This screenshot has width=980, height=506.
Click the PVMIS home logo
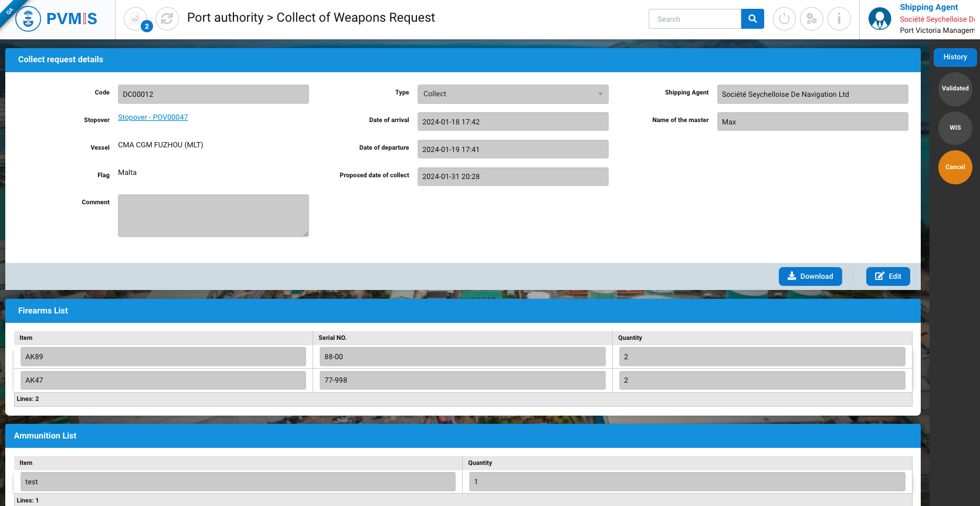[57, 19]
